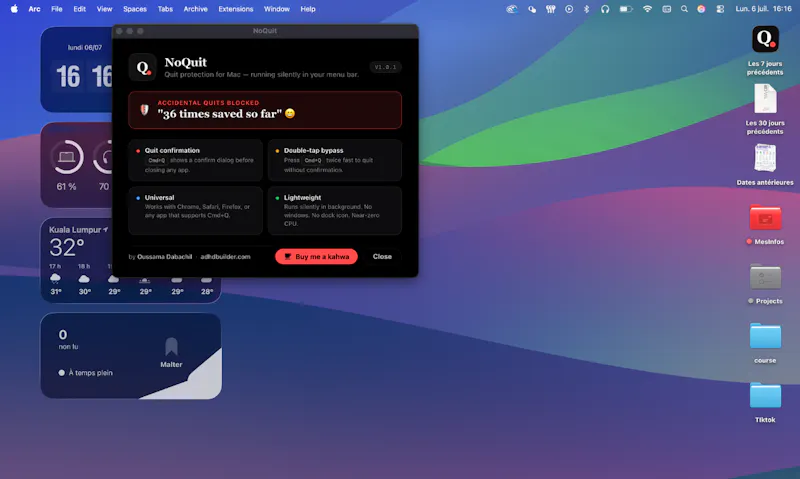Open the Extensions menu
The height and width of the screenshot is (479, 800).
tap(236, 9)
